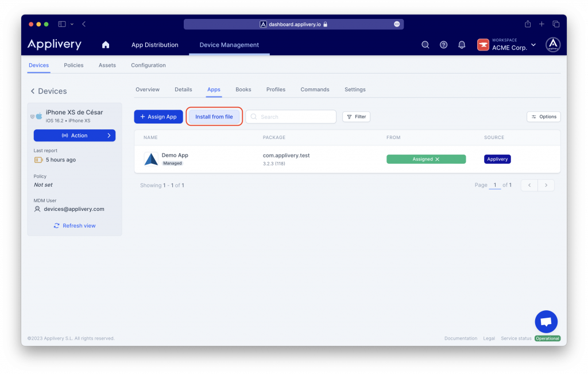The image size is (588, 374).
Task: Click the Demo App icon
Action: click(151, 159)
